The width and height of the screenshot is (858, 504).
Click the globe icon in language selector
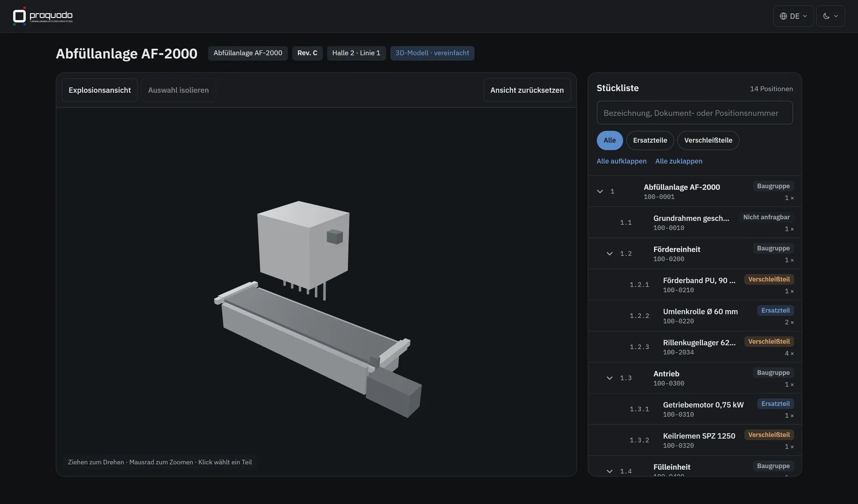coord(783,16)
